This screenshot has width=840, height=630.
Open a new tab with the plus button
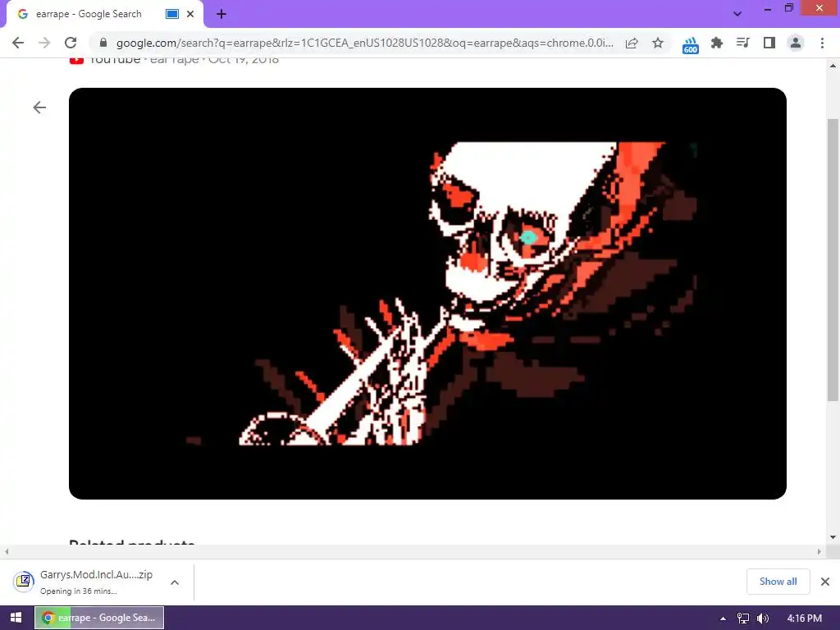pyautogui.click(x=221, y=15)
